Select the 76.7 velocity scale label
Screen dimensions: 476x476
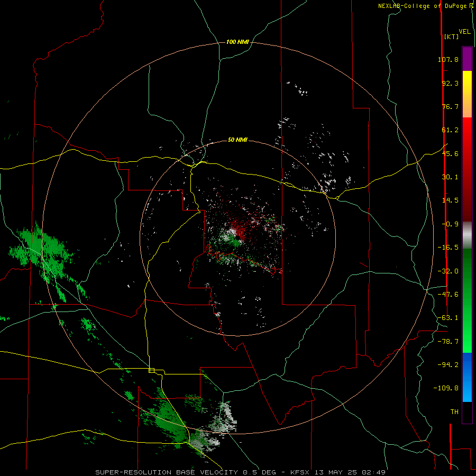tap(450, 106)
